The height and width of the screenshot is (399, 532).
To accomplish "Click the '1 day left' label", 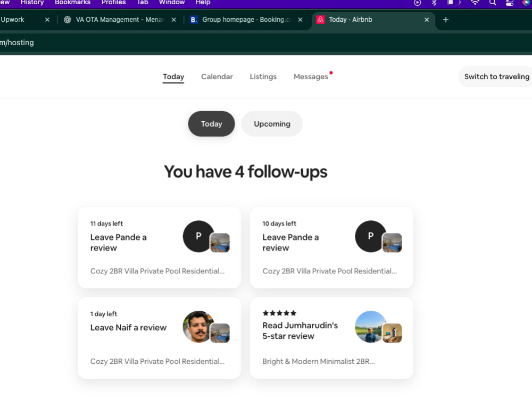I will coord(104,314).
